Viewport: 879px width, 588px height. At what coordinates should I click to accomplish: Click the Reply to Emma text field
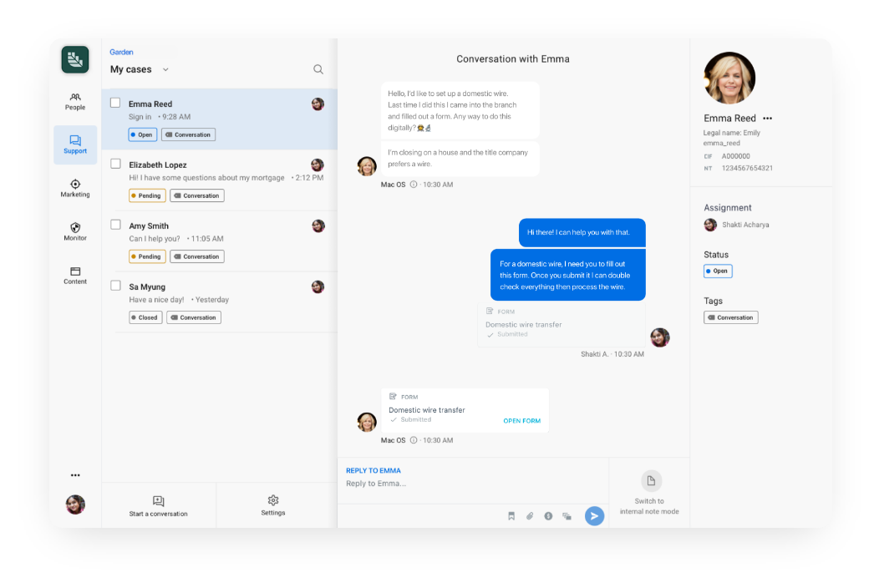[x=468, y=484]
